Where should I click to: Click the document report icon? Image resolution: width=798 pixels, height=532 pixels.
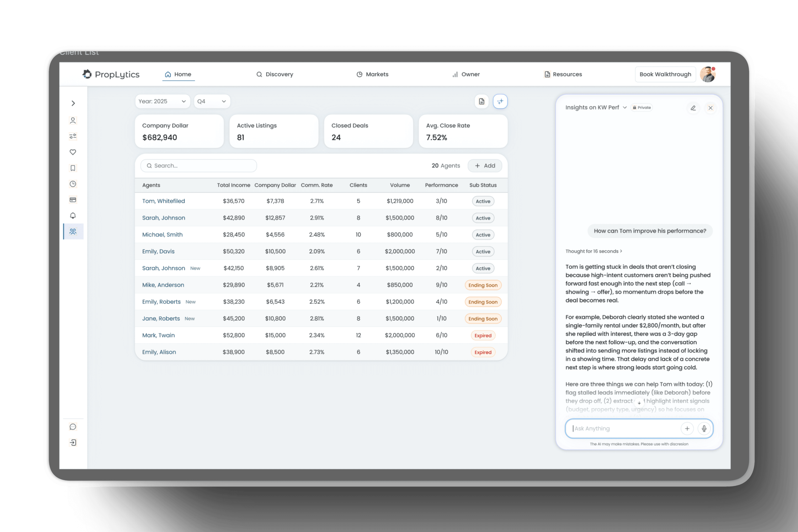pyautogui.click(x=482, y=101)
